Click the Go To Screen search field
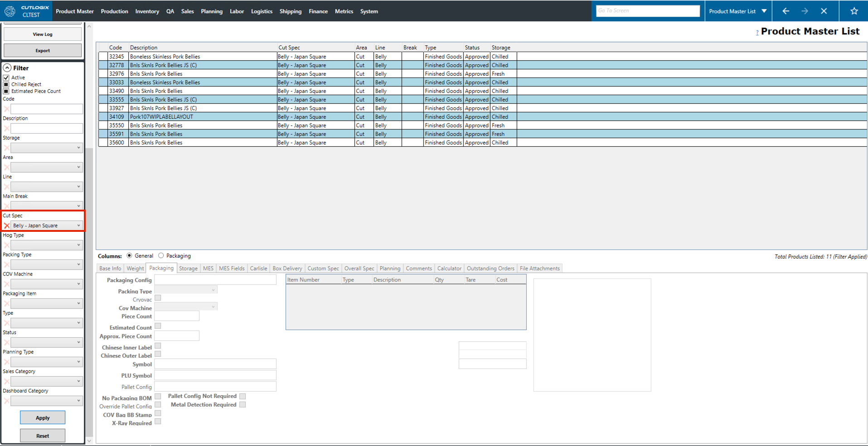 [647, 11]
